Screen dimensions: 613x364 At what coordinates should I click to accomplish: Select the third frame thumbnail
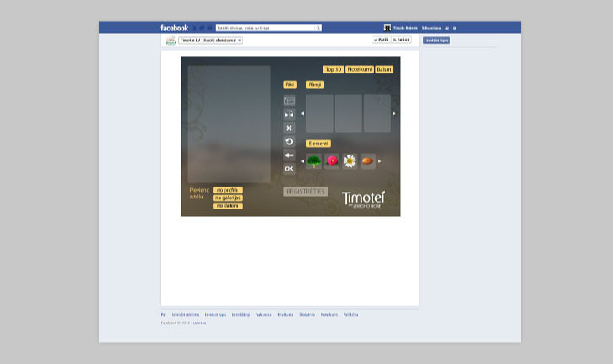coord(377,113)
